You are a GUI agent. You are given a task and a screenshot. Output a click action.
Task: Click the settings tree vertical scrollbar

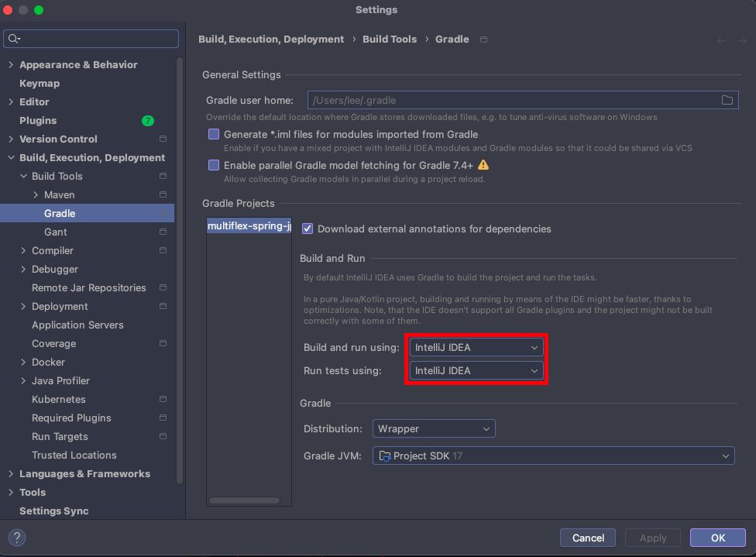tap(180, 270)
